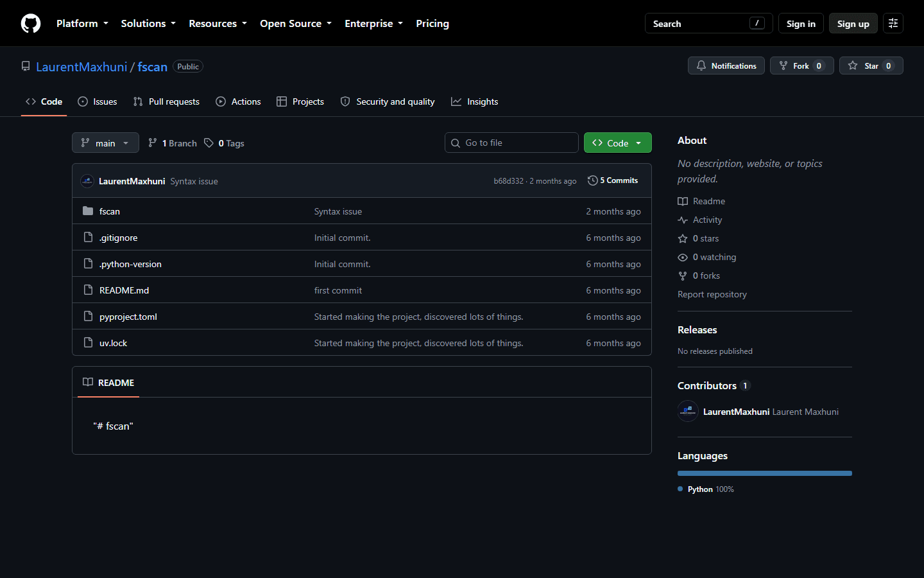924x578 pixels.
Task: Open the Pricing page
Action: pyautogui.click(x=432, y=23)
